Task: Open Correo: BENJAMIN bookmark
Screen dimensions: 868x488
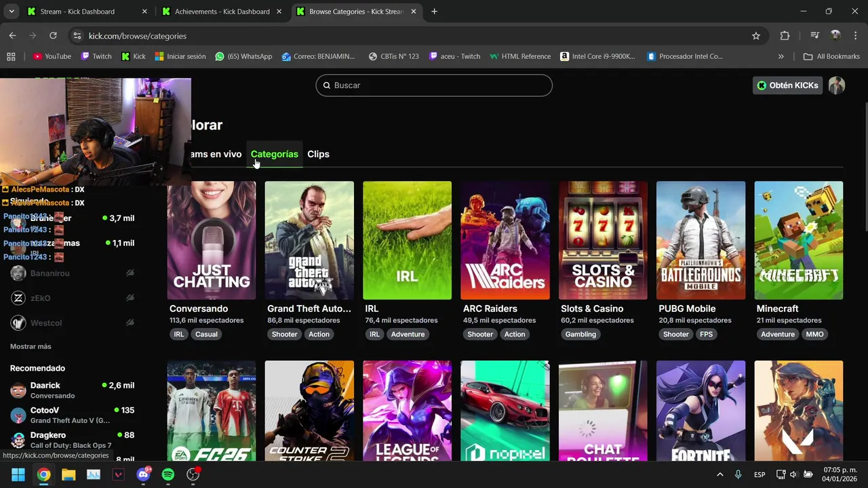Action: pos(318,56)
